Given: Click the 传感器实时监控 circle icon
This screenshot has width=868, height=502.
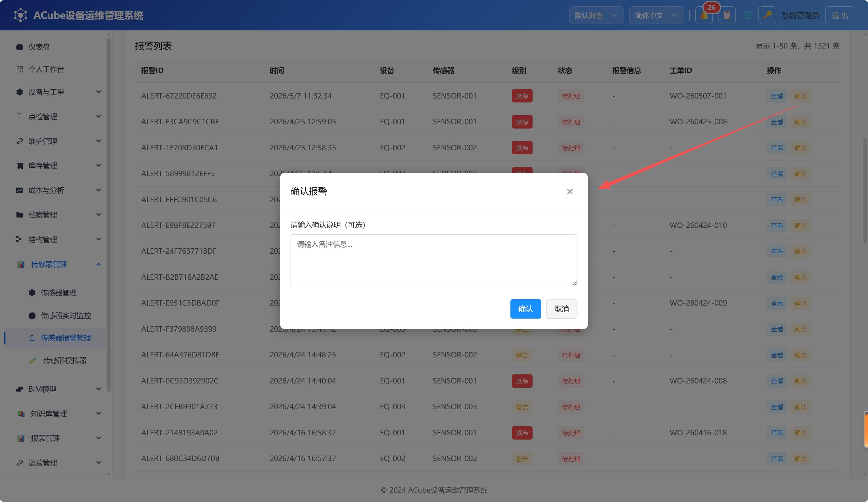Looking at the screenshot, I should tap(32, 315).
